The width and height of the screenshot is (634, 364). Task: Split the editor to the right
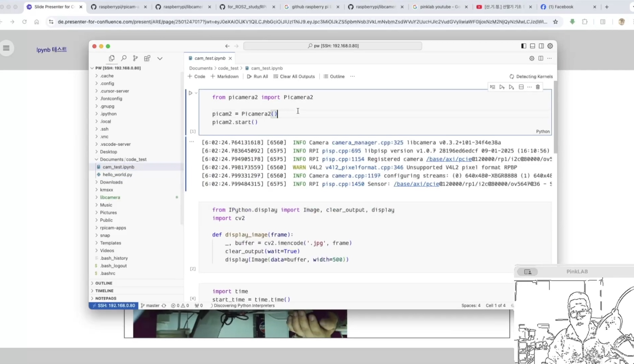[x=541, y=58]
